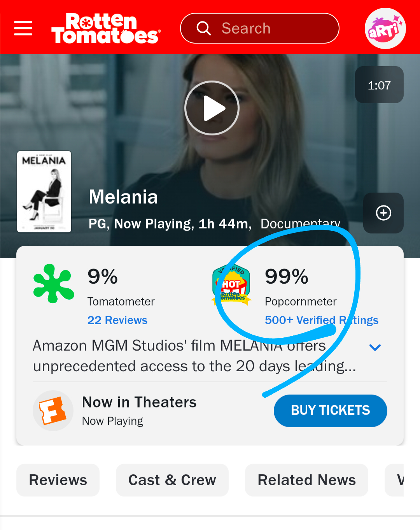The height and width of the screenshot is (530, 420).
Task: Open the 22 Reviews link
Action: pyautogui.click(x=117, y=320)
